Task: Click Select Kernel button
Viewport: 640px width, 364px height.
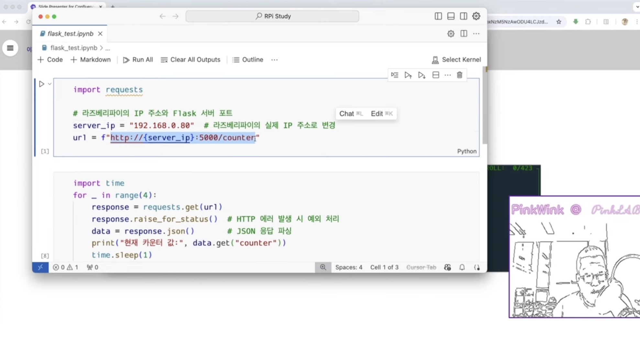Action: coord(456,60)
